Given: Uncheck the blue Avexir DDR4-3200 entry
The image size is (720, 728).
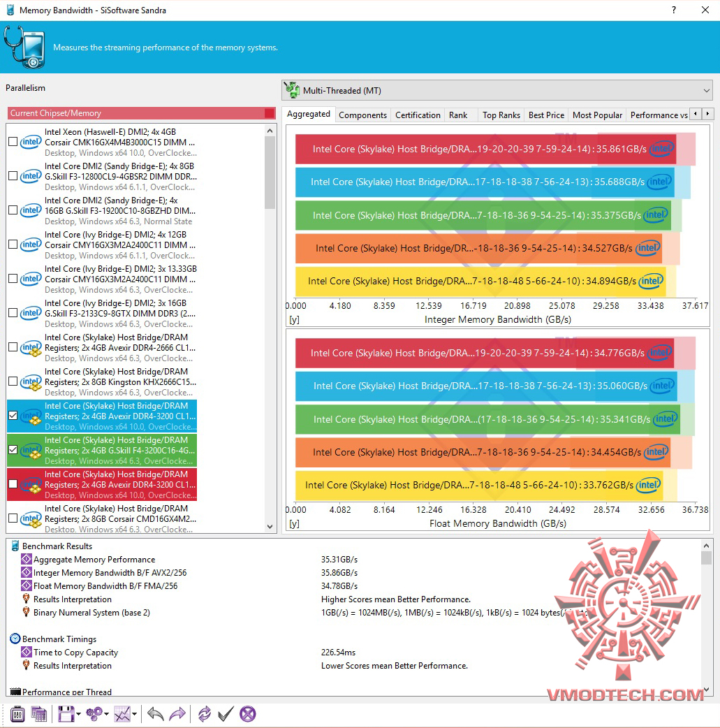Looking at the screenshot, I should (13, 416).
